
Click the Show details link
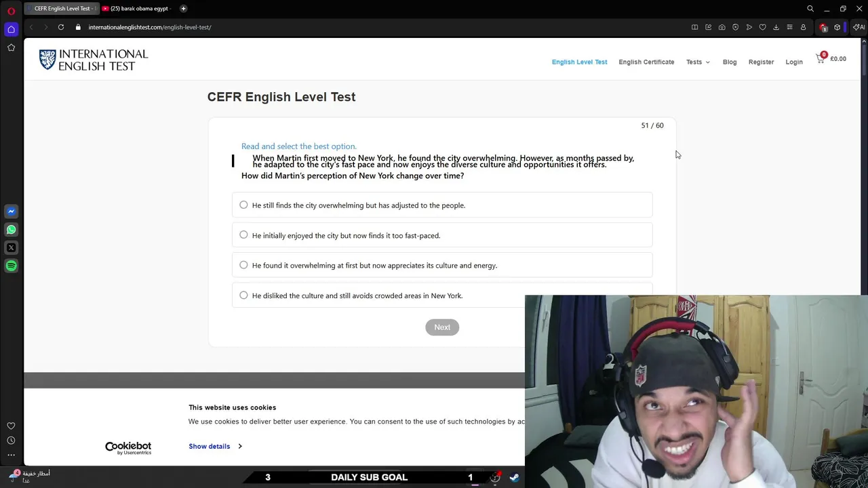coord(210,446)
